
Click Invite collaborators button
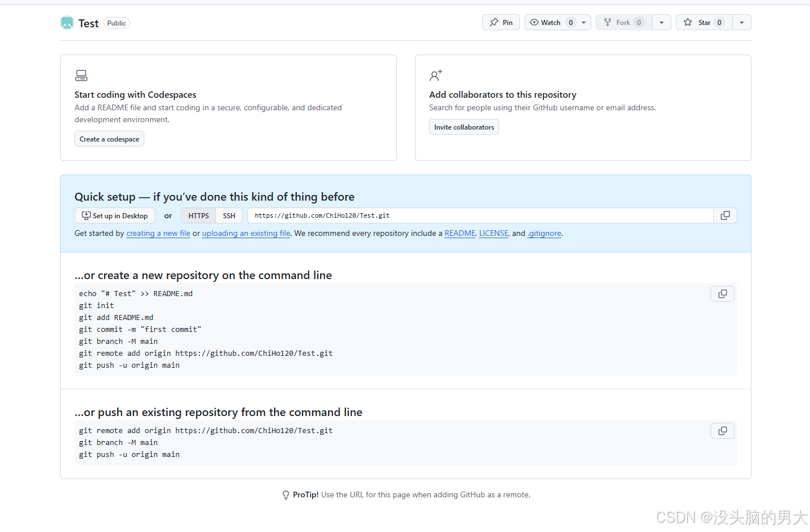pos(464,127)
